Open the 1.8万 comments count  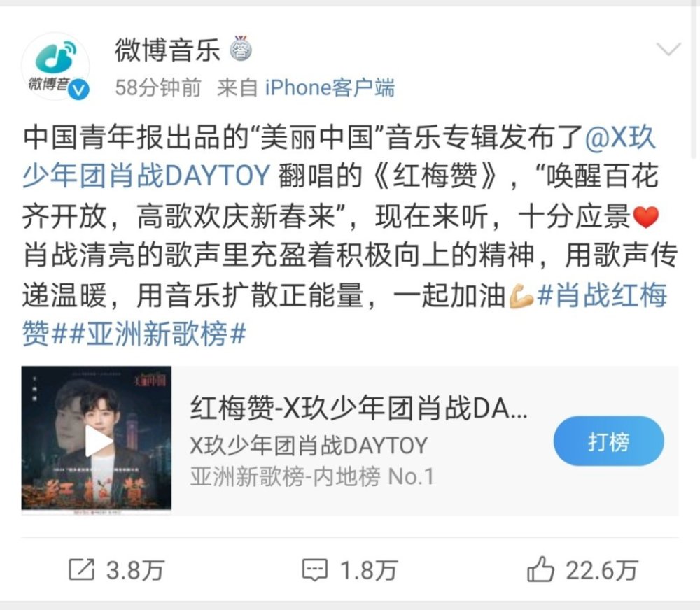click(369, 570)
